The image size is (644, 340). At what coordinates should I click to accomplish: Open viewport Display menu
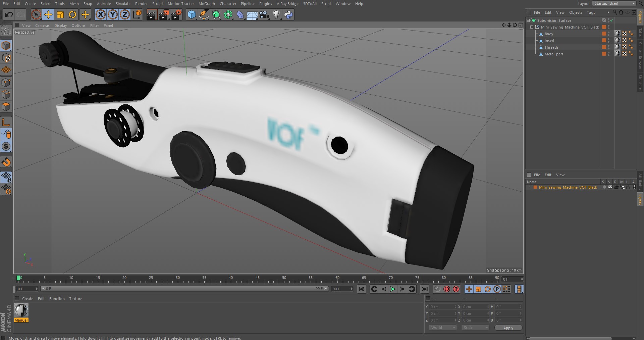[60, 26]
